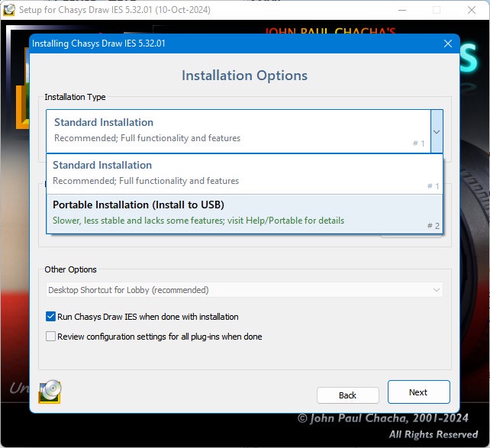Click the selected Standard Installation combo field
This screenshot has height=448, width=490.
pos(238,131)
